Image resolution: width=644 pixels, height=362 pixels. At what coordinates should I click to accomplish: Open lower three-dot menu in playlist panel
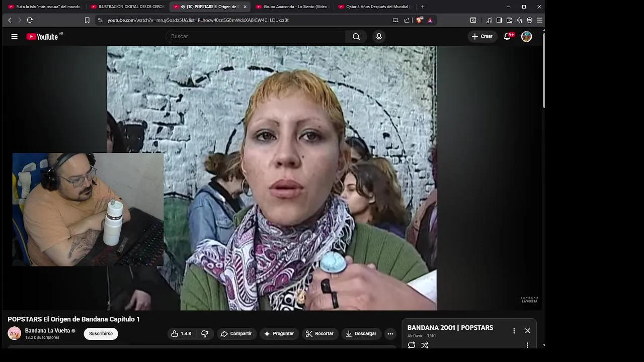pos(527,345)
